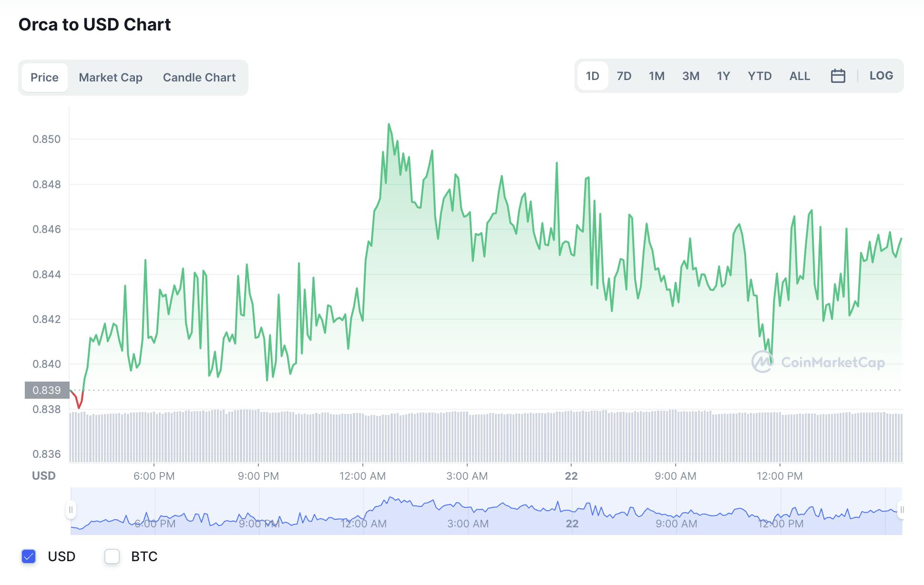Grab the right range slider handle
924x585 pixels.
pos(902,510)
